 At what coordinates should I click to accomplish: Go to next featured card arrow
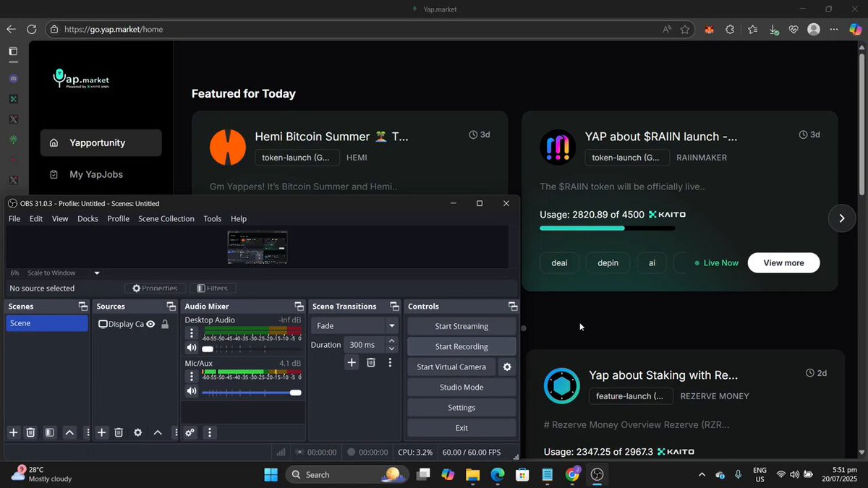pos(841,218)
